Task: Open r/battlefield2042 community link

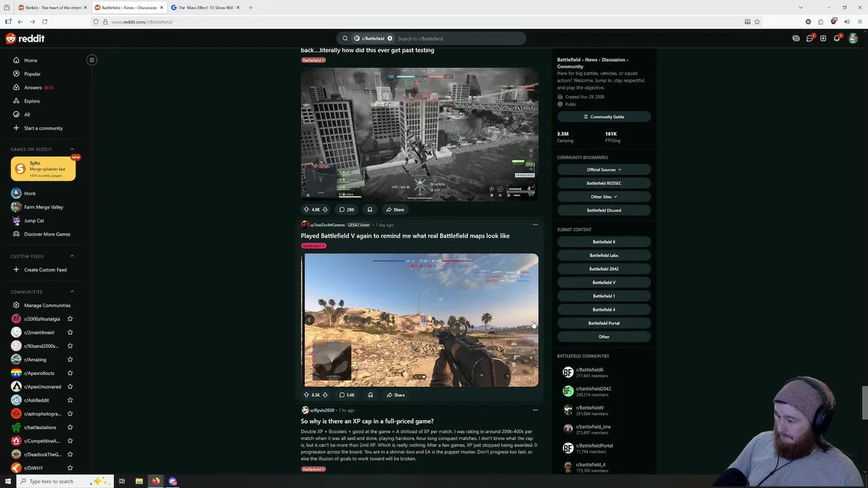Action: (593, 389)
